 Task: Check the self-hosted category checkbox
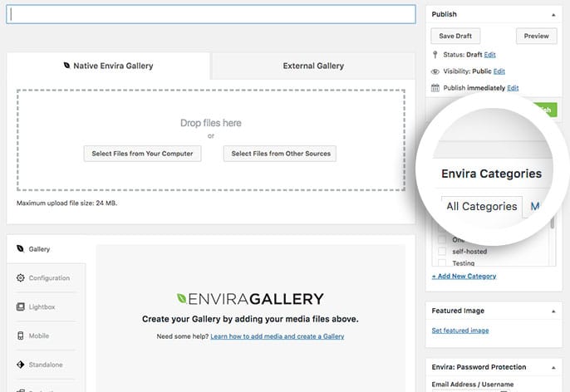tap(440, 252)
